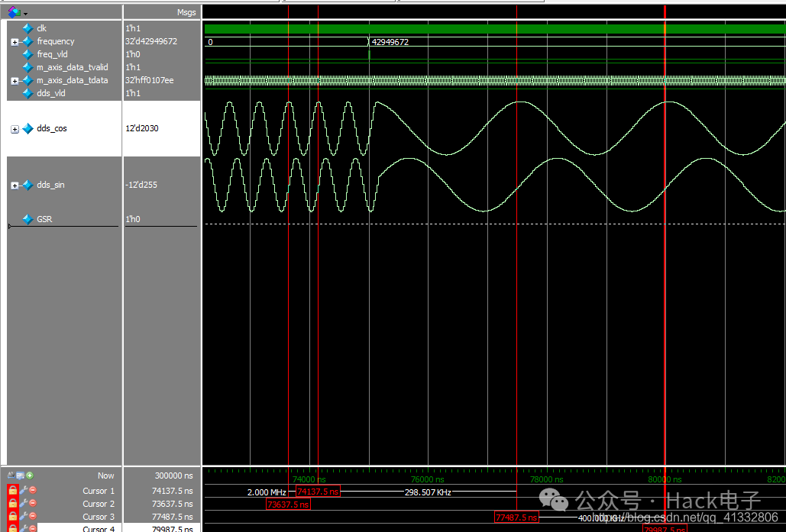Viewport: 786px width, 532px height.
Task: Click value 32'd42949672 in Msgs column
Action: [x=151, y=41]
